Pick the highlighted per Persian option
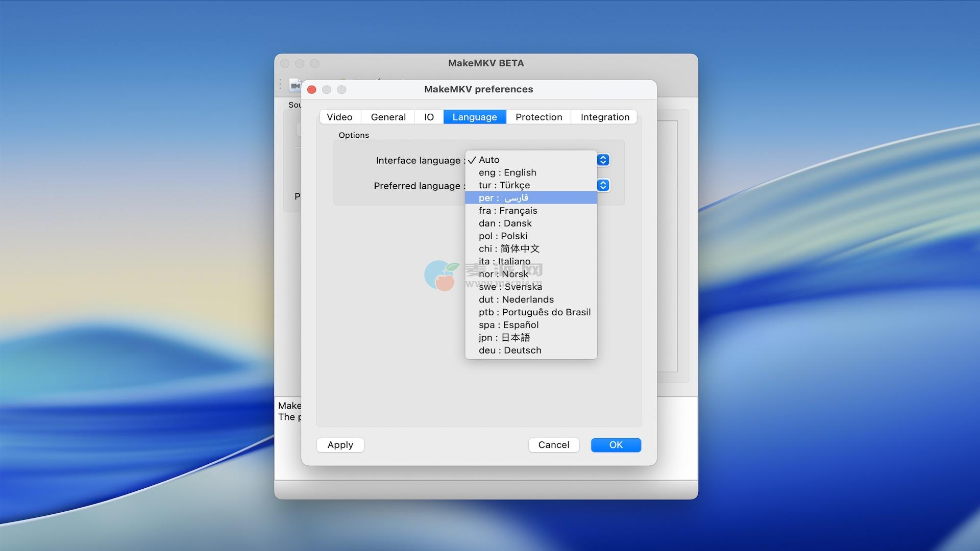 [503, 198]
